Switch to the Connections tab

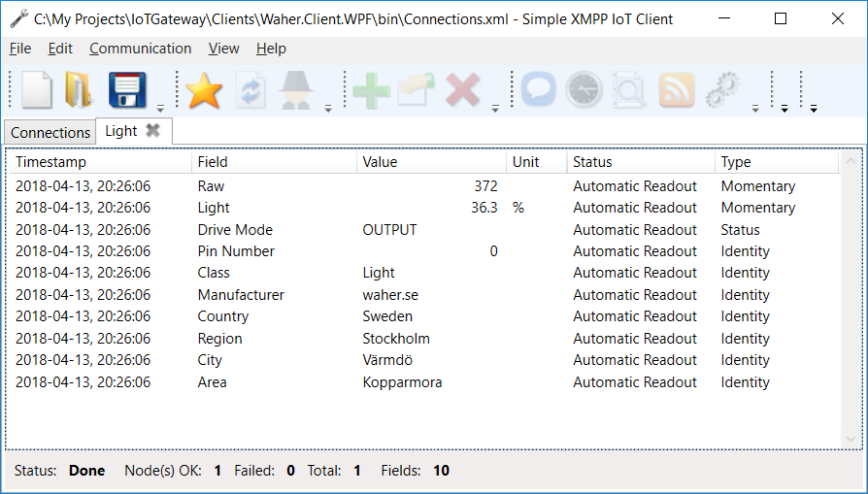coord(50,132)
